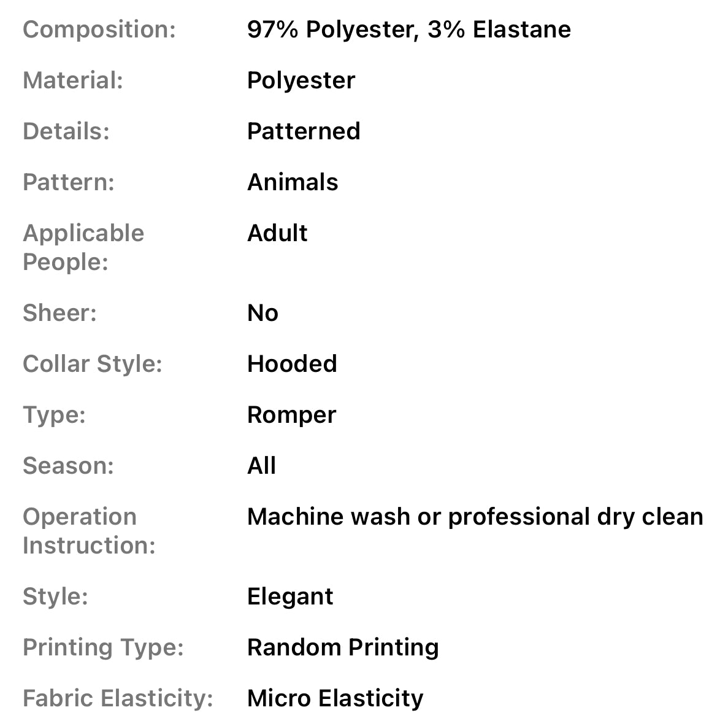Click the "Random Printing" value
The height and width of the screenshot is (718, 728).
(343, 647)
